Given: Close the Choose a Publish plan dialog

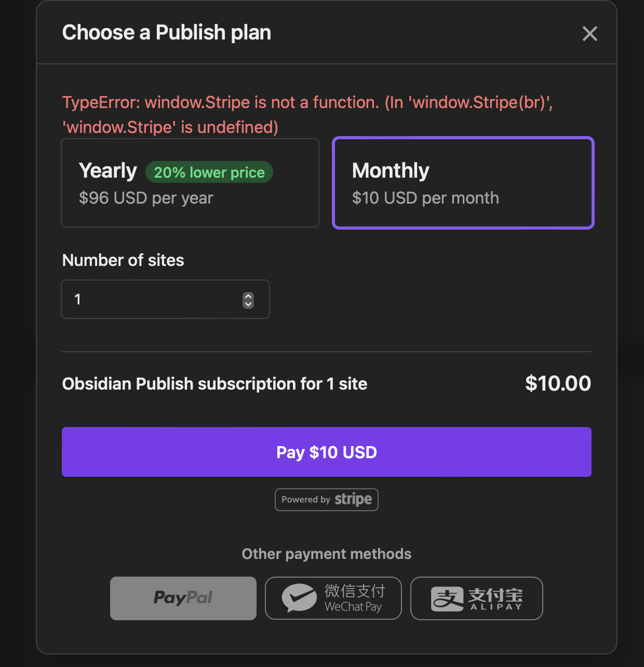Looking at the screenshot, I should coord(589,34).
